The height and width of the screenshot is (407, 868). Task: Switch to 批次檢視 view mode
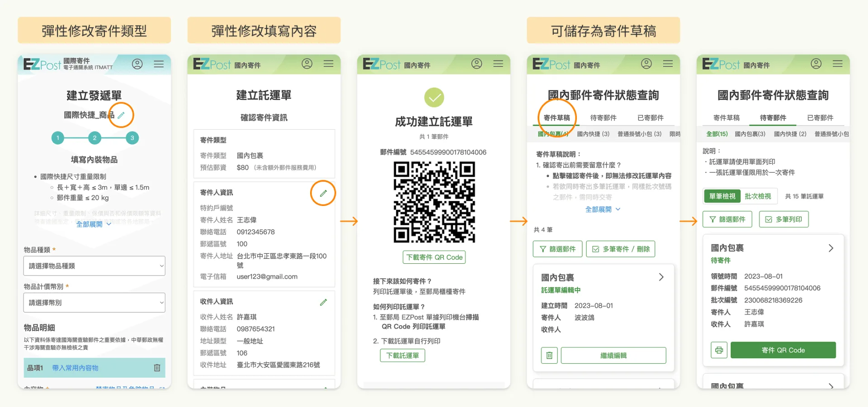(758, 196)
